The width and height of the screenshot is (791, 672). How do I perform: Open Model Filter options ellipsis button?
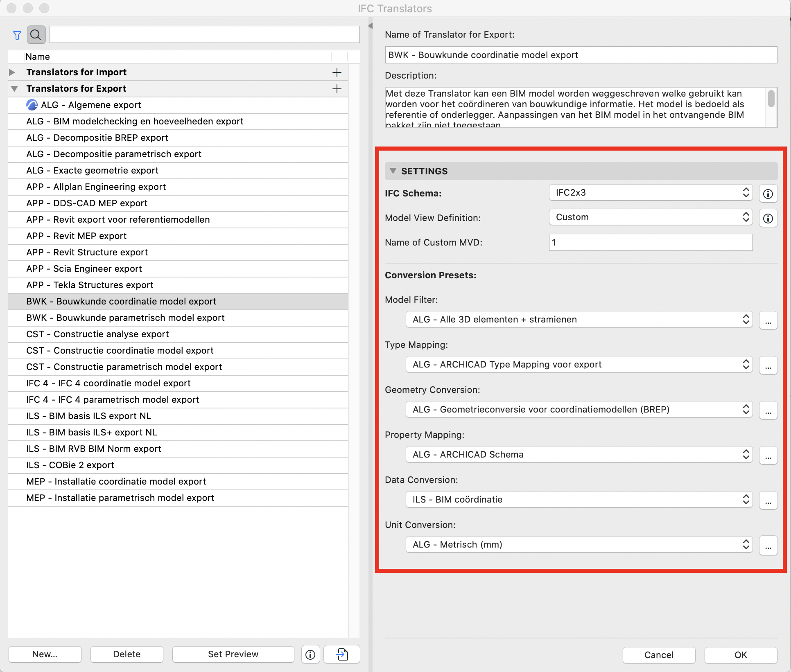pyautogui.click(x=768, y=320)
